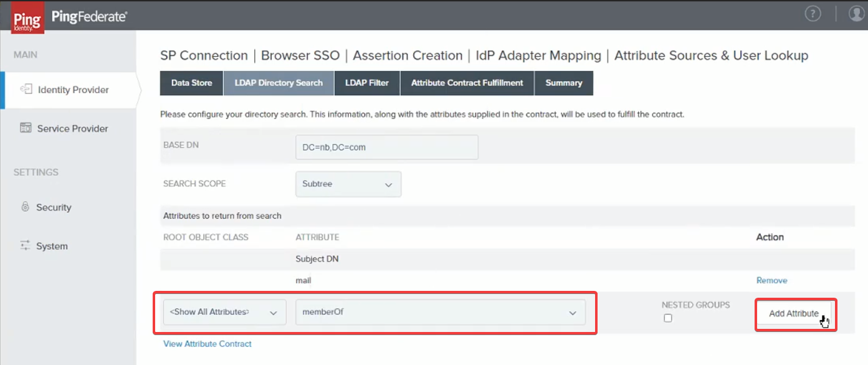This screenshot has height=365, width=868.
Task: Expand the Show All Attributes dropdown
Action: 224,312
